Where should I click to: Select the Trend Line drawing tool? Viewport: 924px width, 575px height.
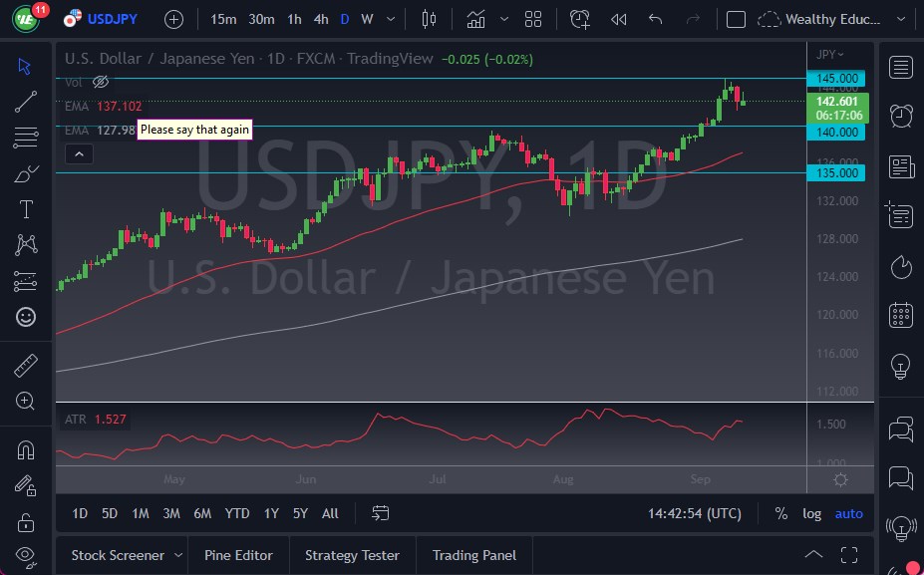coord(25,101)
